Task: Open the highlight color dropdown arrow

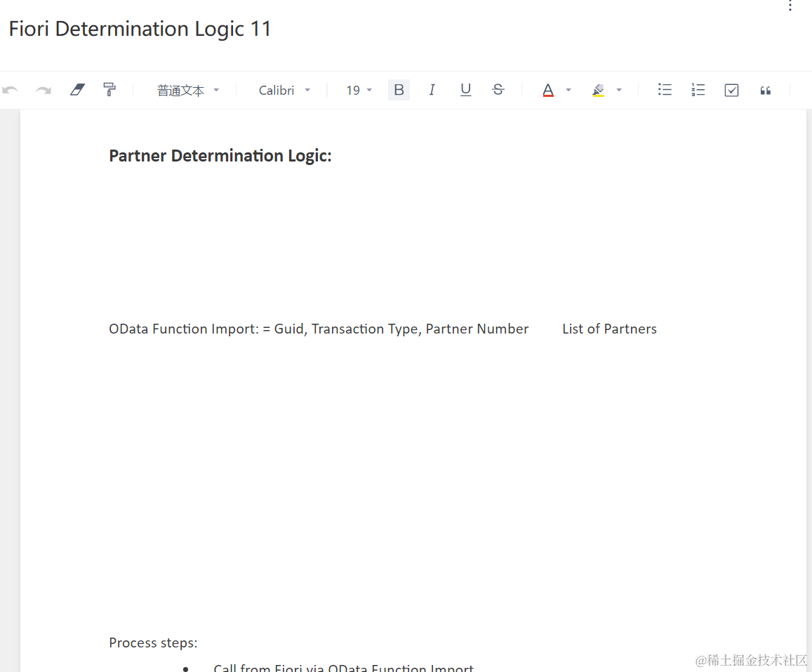Action: 619,90
